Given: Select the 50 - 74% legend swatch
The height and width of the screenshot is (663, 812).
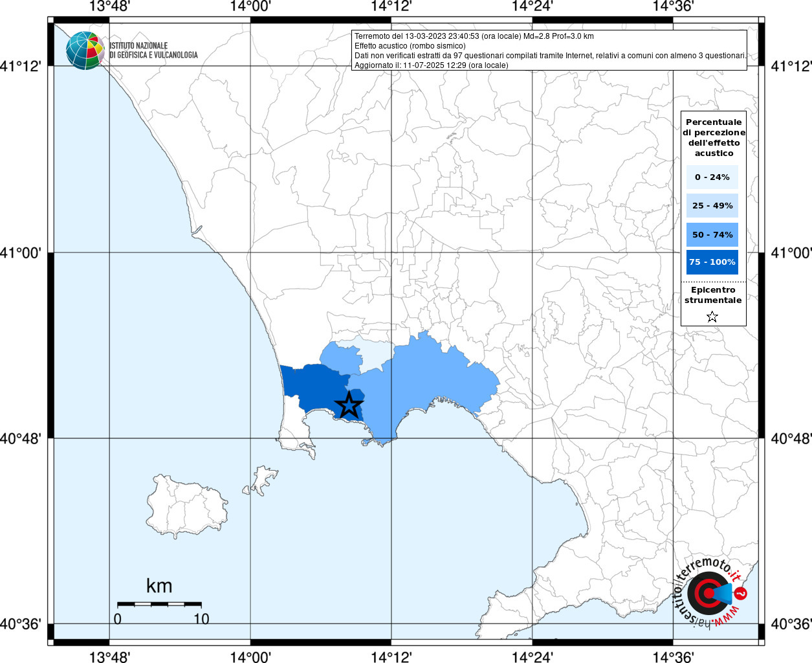Looking at the screenshot, I should (712, 234).
